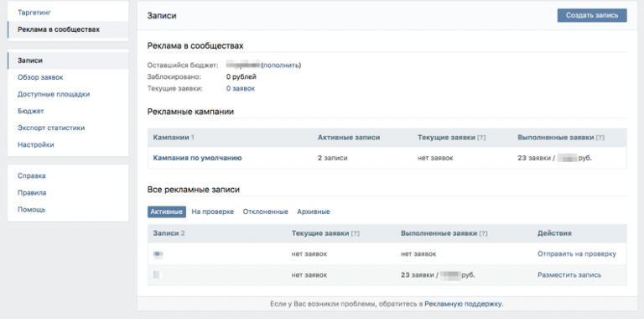Click the Все рекламные записи heading
Screen dimensions: 644x319
pos(194,190)
